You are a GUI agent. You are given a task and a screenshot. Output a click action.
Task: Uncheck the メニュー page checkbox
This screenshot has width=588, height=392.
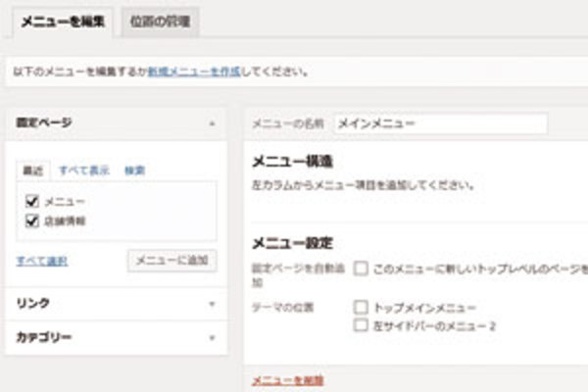point(32,202)
